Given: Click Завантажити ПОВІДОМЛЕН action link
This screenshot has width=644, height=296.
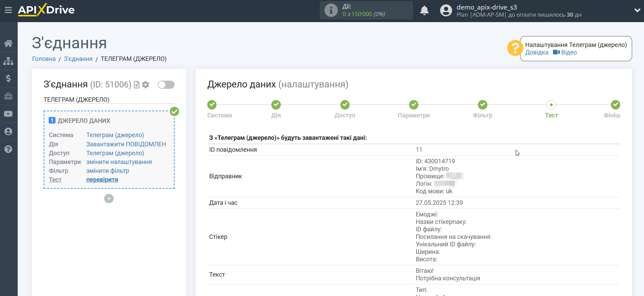Looking at the screenshot, I should [126, 144].
